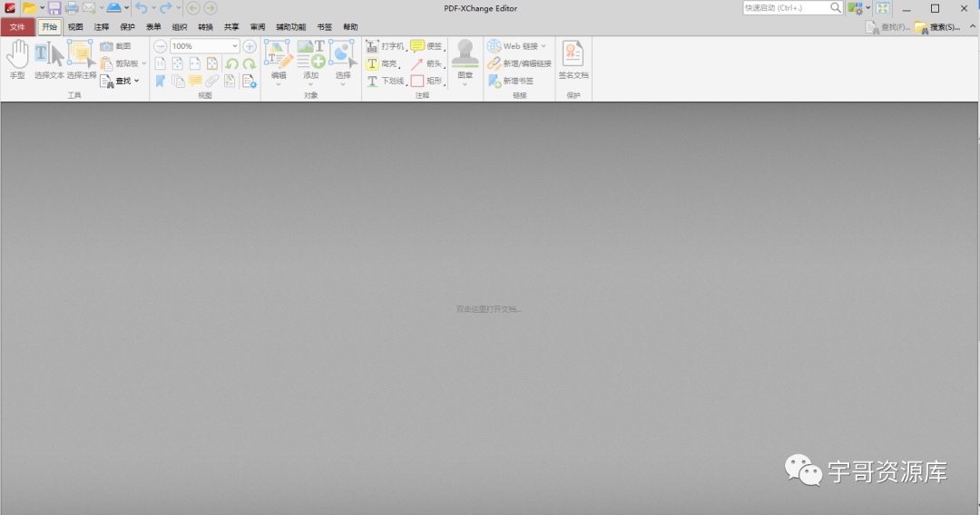Activate the Select Text (选择文本) tool

pos(49,59)
